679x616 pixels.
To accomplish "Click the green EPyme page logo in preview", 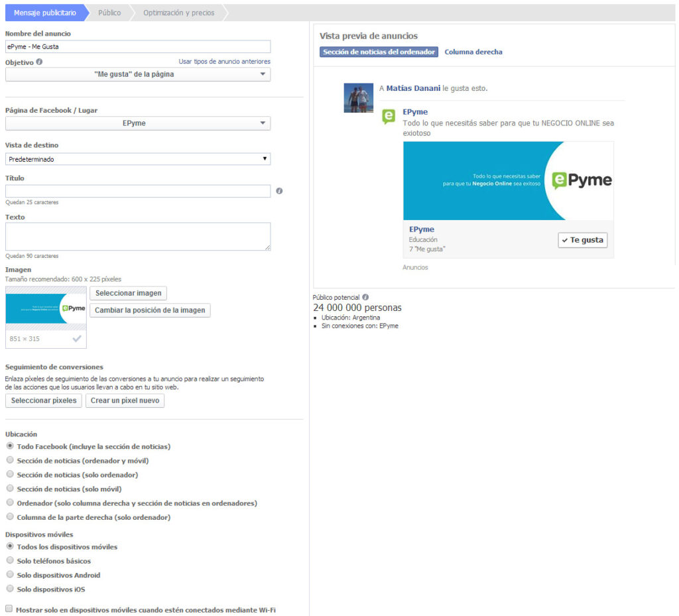I will tap(389, 117).
